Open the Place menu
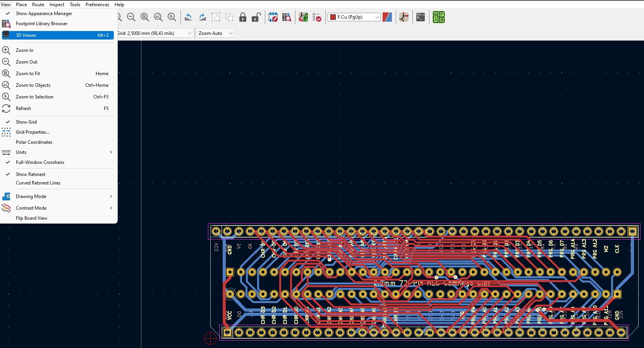Viewport: 644px width, 348px height. (x=21, y=5)
